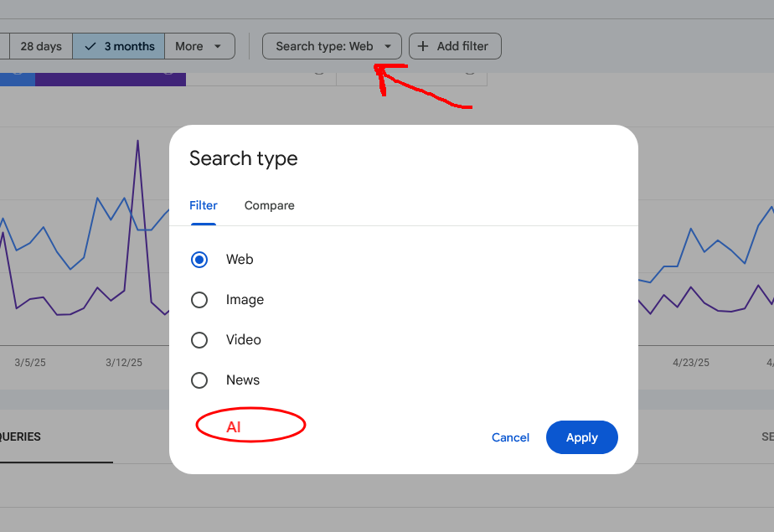
Task: Click the selected Web radio button
Action: tap(199, 259)
